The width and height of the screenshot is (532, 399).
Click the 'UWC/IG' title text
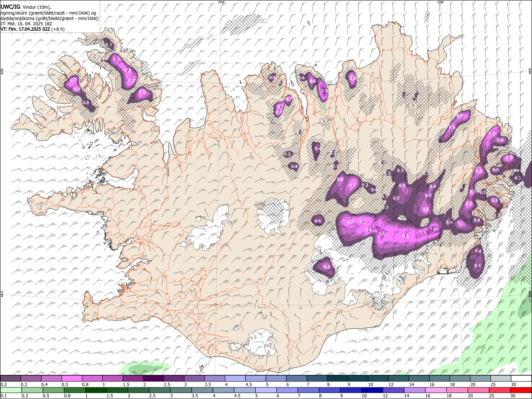pyautogui.click(x=10, y=7)
